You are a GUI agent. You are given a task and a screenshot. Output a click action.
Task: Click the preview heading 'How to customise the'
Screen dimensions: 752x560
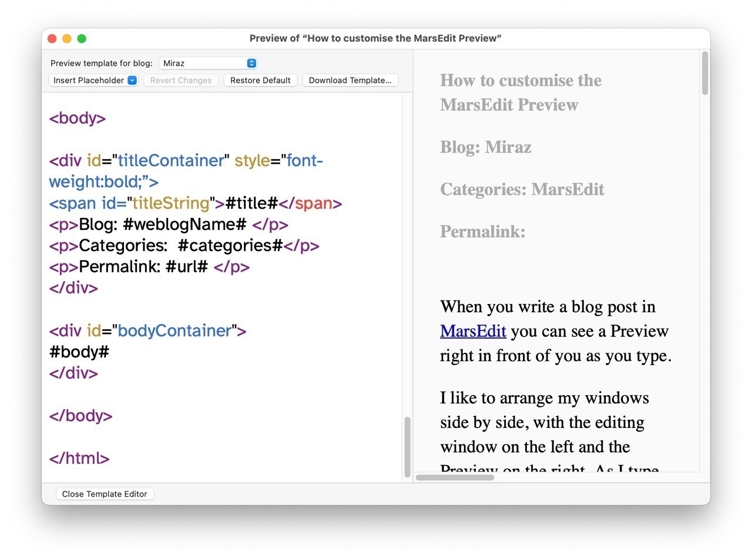coord(521,80)
